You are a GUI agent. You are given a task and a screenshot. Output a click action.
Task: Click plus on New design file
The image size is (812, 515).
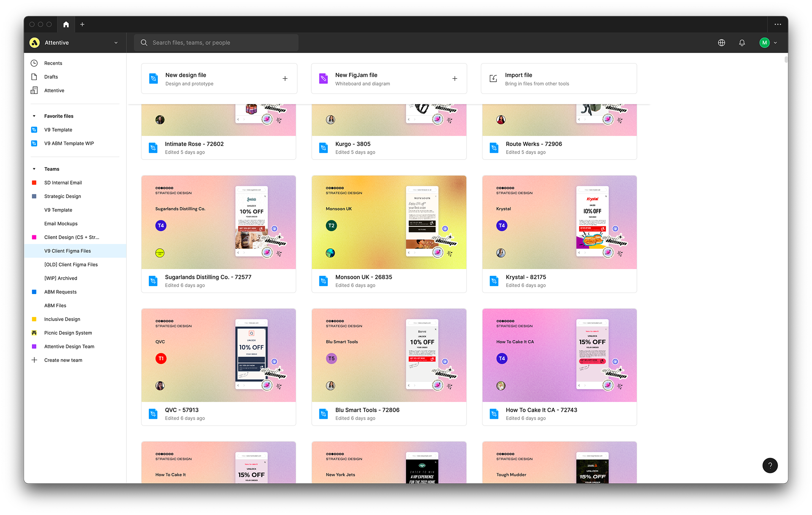tap(285, 79)
